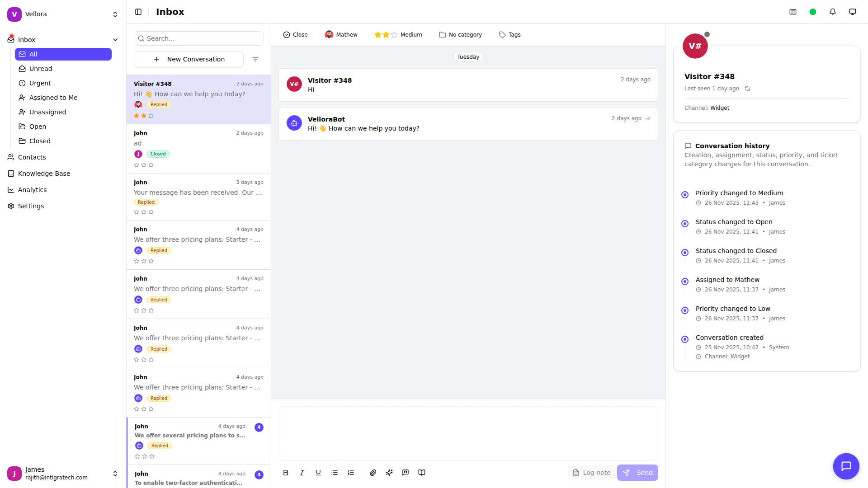Insert a numbered list

(x=351, y=473)
